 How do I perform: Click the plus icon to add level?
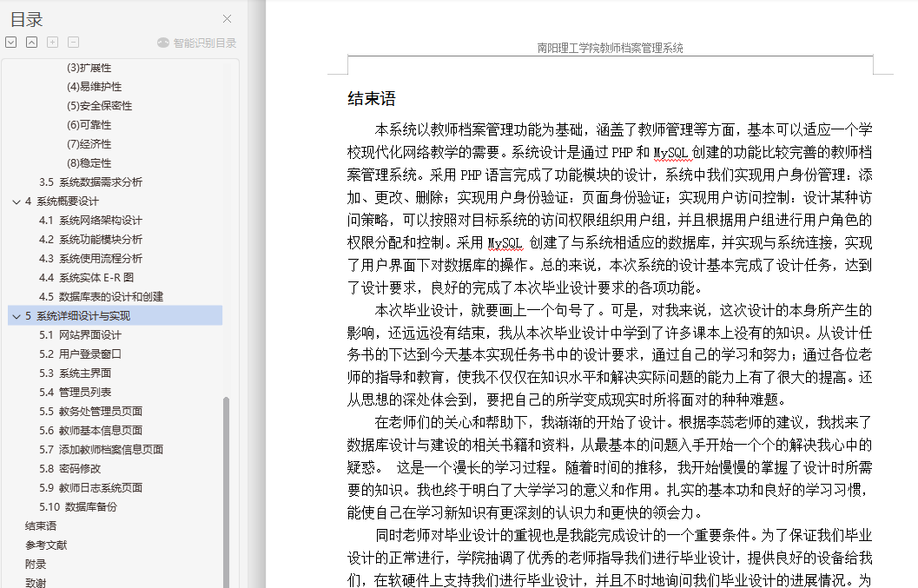(x=53, y=43)
